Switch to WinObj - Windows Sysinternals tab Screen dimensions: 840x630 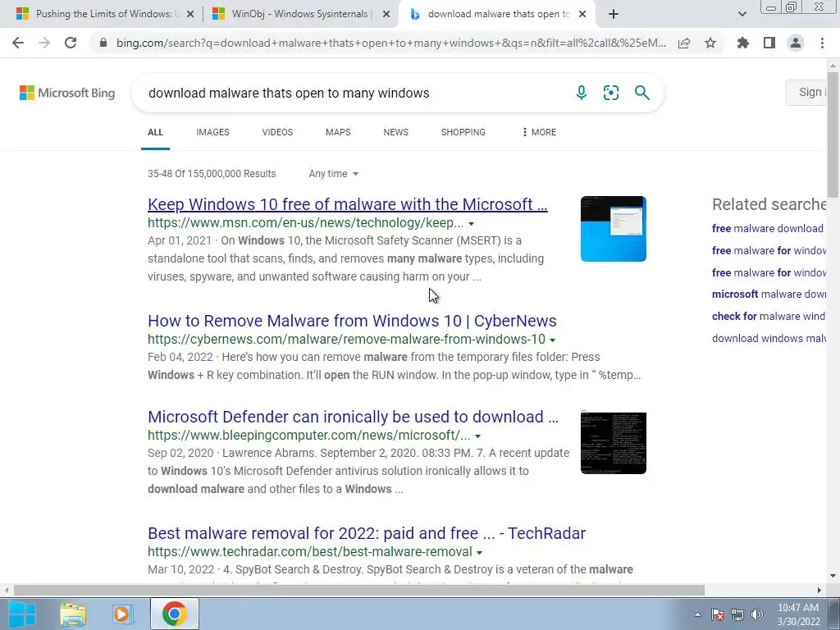(300, 14)
